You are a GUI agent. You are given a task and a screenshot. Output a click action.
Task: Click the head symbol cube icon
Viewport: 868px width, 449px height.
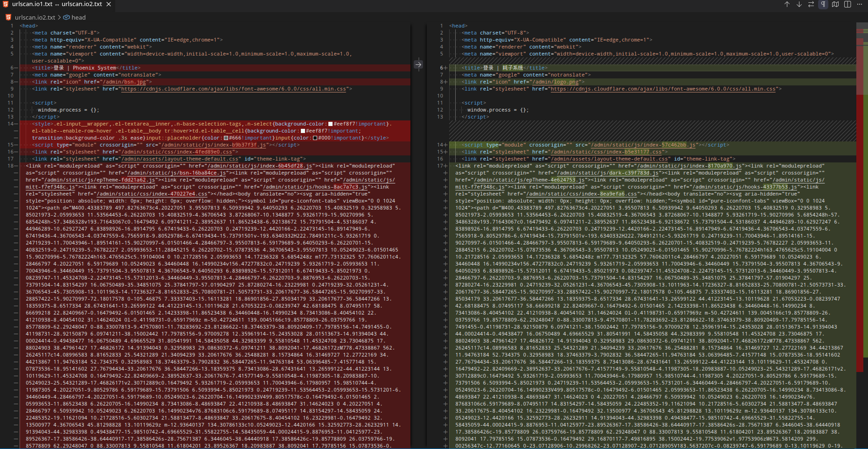click(67, 17)
